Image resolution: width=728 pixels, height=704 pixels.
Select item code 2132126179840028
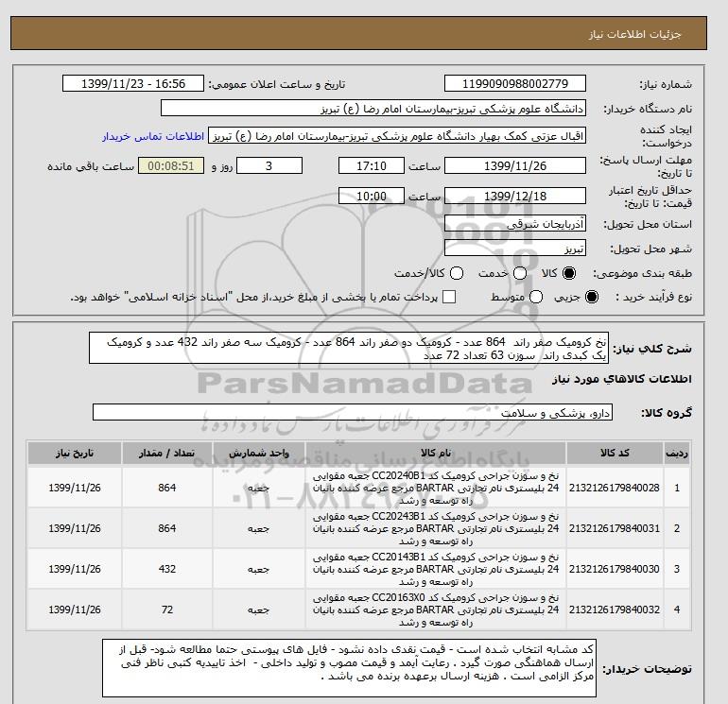coord(615,488)
